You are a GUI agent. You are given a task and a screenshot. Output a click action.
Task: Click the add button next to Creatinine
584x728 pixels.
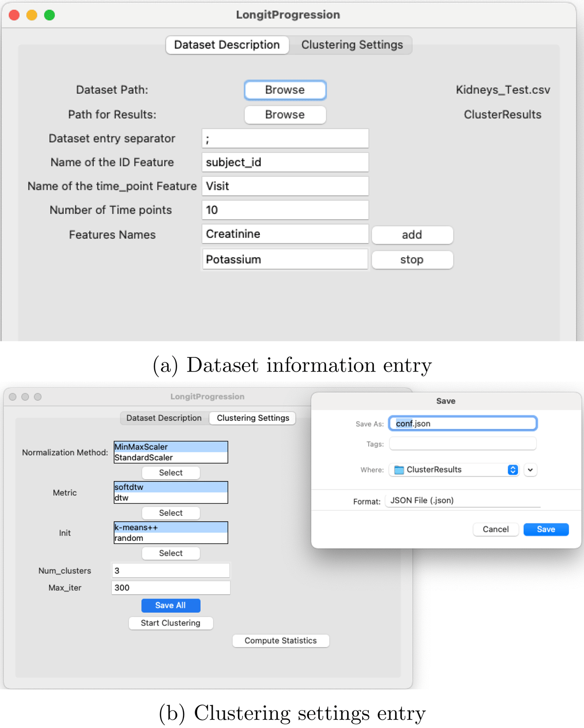click(x=412, y=235)
